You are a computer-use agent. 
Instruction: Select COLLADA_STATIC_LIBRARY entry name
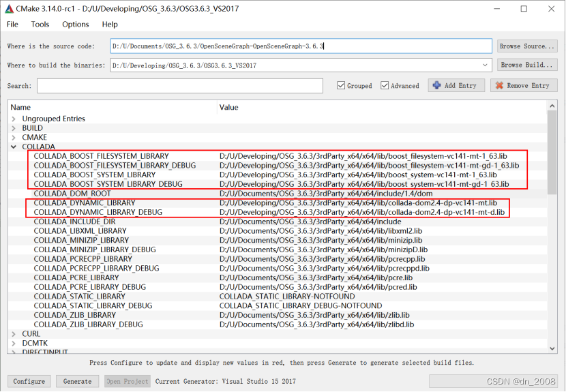(x=79, y=297)
